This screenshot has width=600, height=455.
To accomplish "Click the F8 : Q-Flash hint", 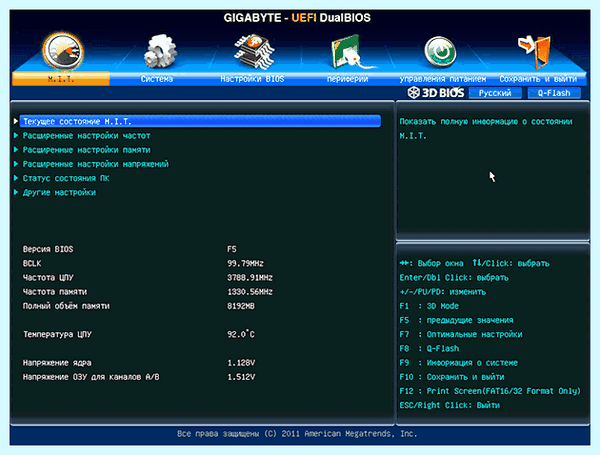I will (x=429, y=348).
